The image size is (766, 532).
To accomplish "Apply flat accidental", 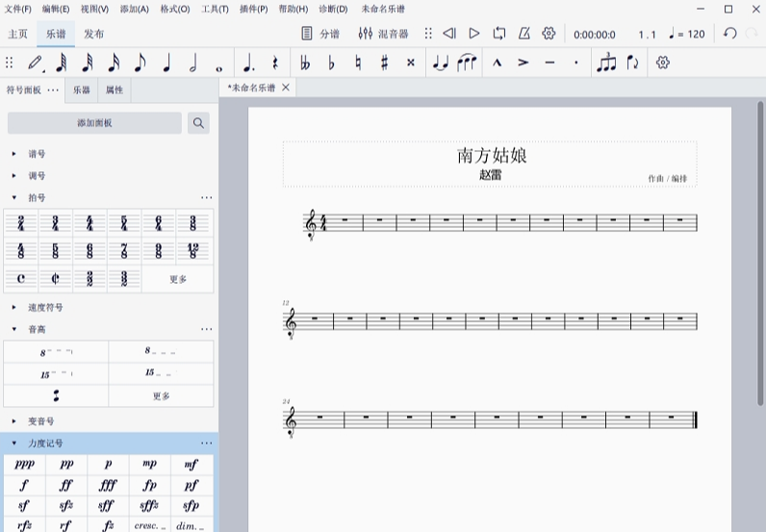I will coord(332,63).
